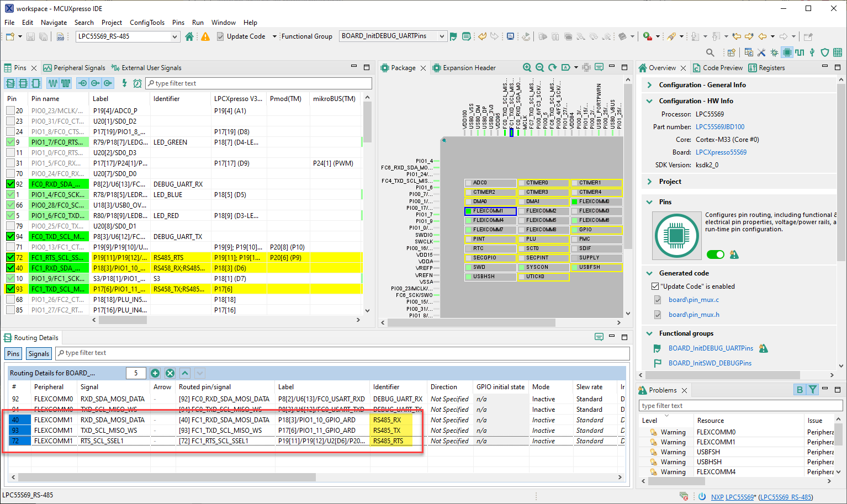
Task: Toggle the "Update Code" is enabled checkbox
Action: coord(655,287)
